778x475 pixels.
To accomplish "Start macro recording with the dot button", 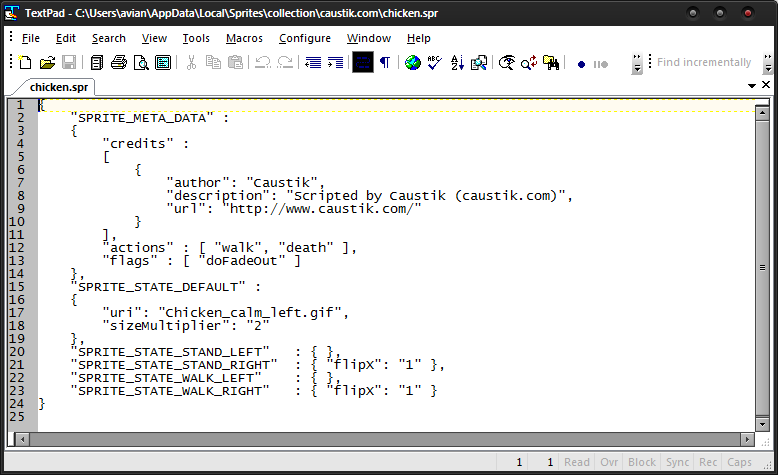I will click(581, 64).
